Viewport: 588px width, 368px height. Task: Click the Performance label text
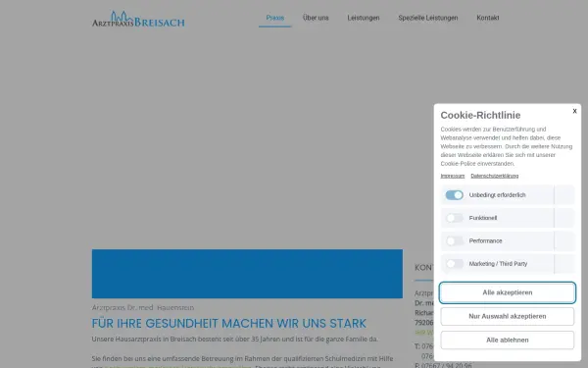(485, 240)
